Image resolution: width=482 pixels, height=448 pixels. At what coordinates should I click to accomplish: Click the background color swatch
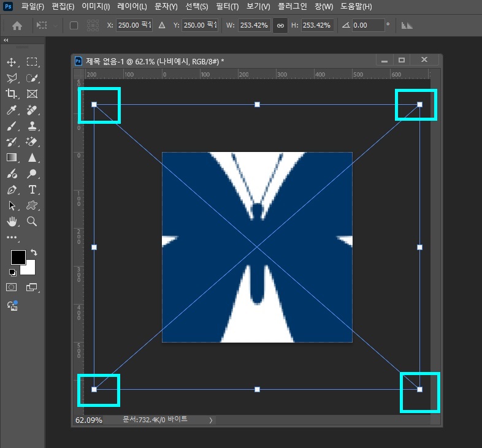30,269
